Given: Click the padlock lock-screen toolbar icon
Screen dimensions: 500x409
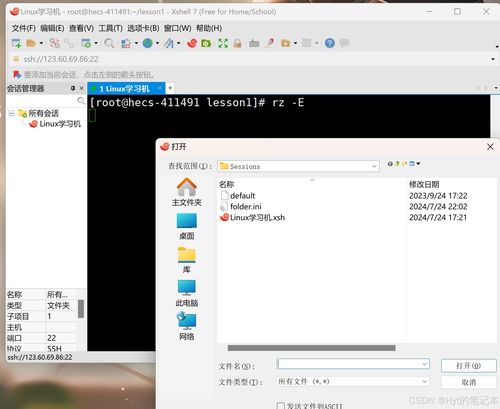Looking at the screenshot, I should click(x=237, y=43).
